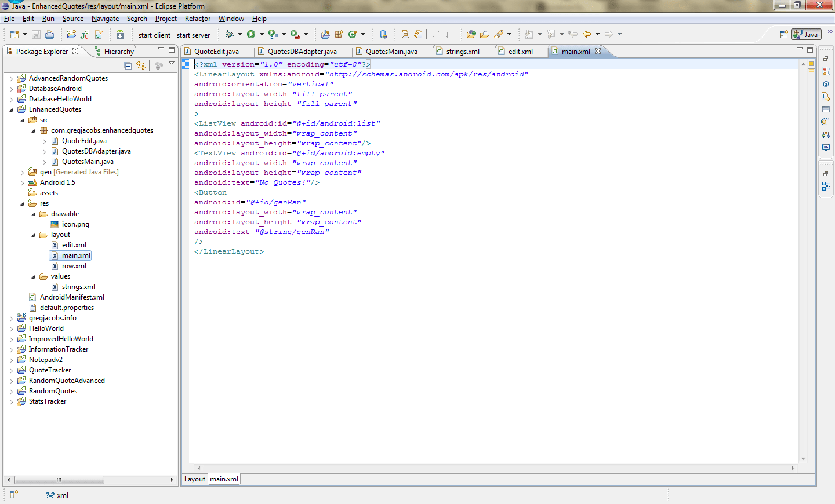This screenshot has height=504, width=835.
Task: Run the application with the green Run icon
Action: point(251,34)
